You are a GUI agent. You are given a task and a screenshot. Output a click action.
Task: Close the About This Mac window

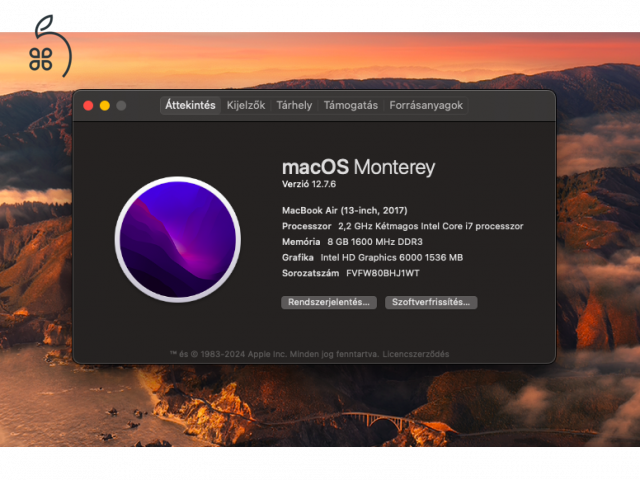88,106
